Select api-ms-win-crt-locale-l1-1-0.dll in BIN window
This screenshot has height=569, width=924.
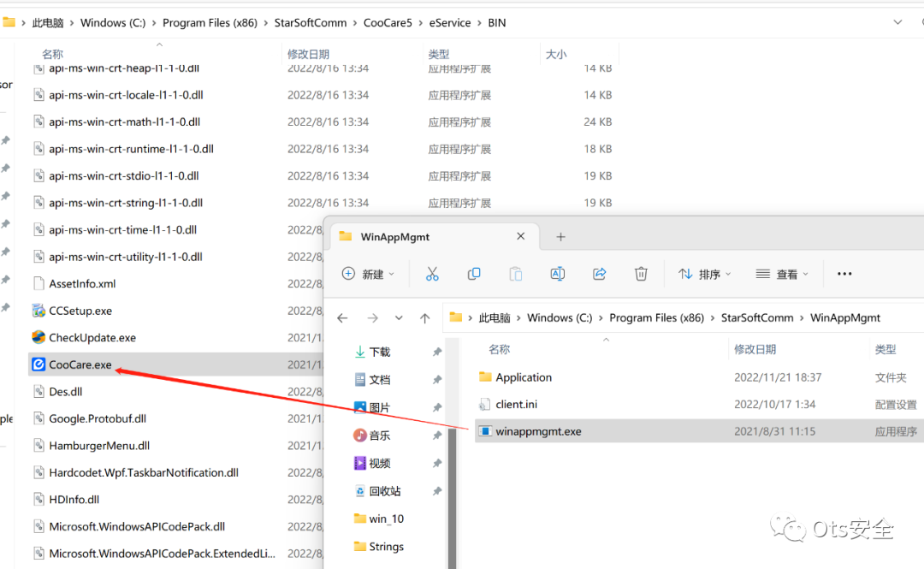coord(126,95)
